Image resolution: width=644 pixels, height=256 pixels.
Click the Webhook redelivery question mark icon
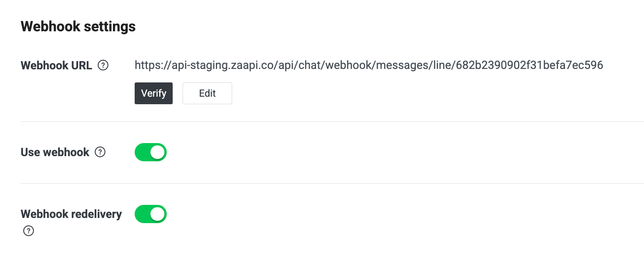29,231
